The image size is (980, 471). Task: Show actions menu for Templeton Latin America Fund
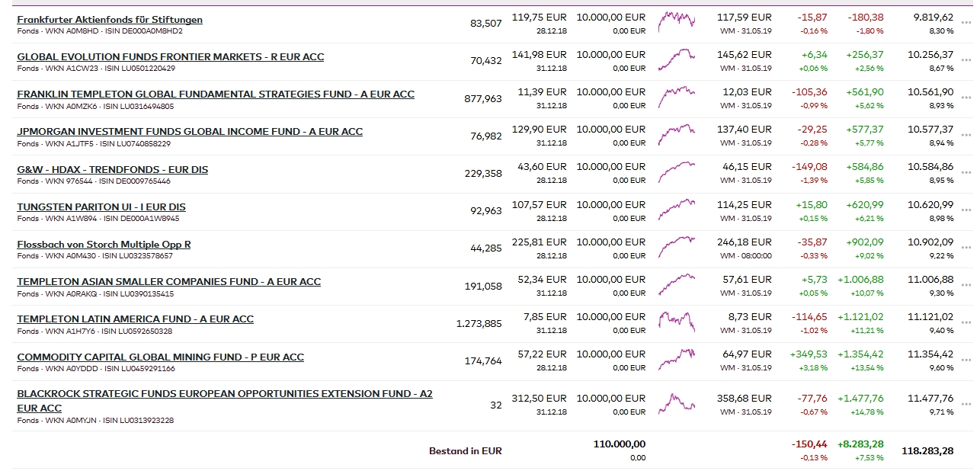coord(966,322)
